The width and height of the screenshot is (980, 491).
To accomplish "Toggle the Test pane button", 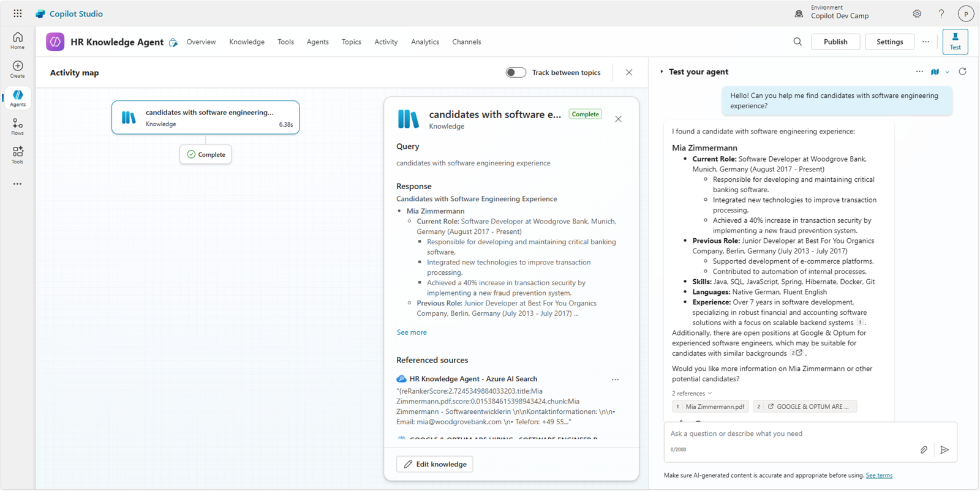I will 955,42.
